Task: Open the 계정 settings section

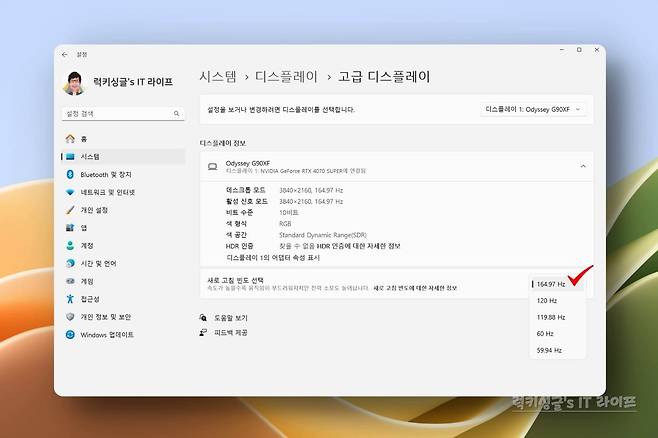Action: (87, 246)
